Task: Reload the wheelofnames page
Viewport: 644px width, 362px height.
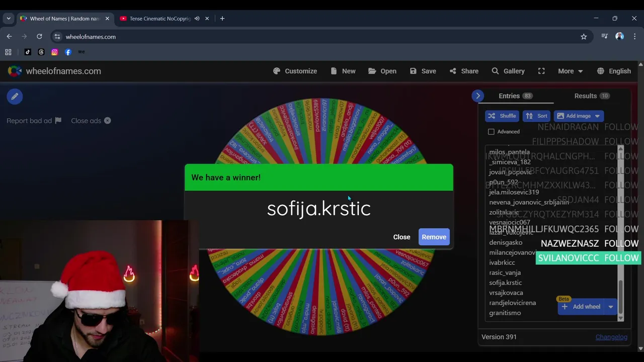Action: click(39, 36)
